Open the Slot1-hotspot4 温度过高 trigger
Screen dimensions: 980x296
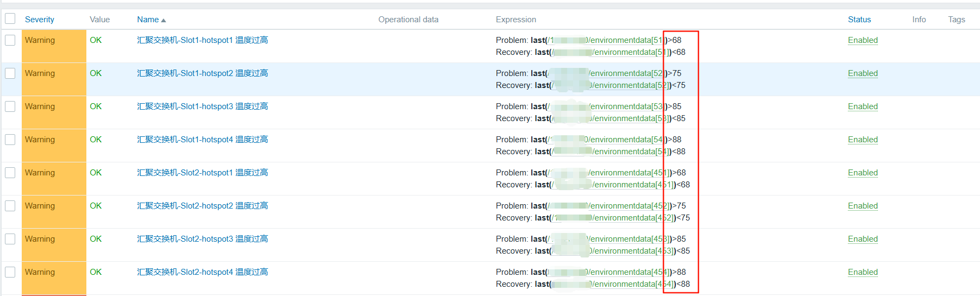pyautogui.click(x=202, y=140)
